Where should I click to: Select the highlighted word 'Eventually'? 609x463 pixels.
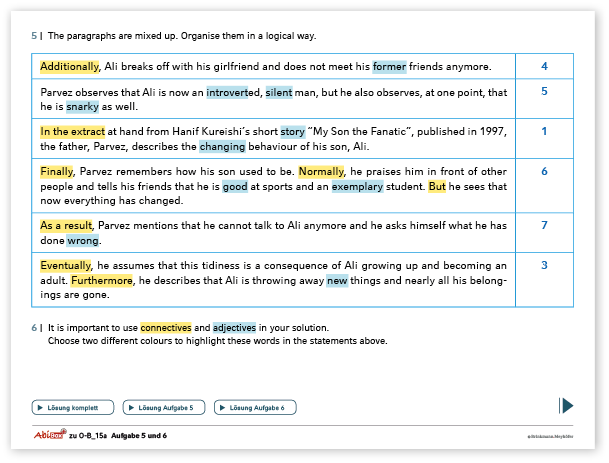tap(66, 266)
